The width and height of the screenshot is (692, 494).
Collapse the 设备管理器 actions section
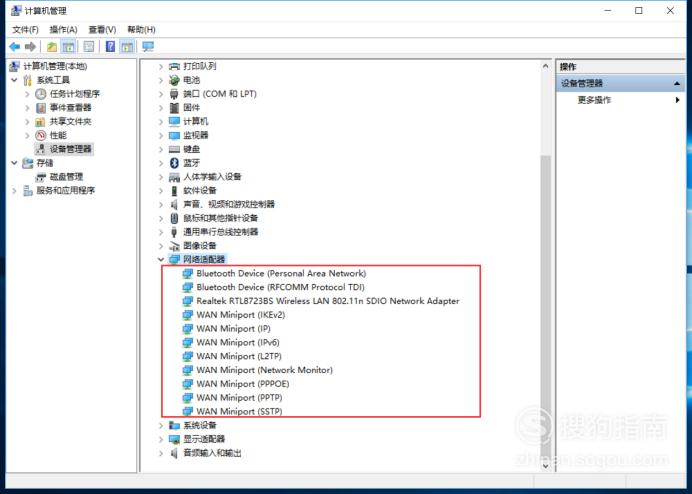(677, 83)
